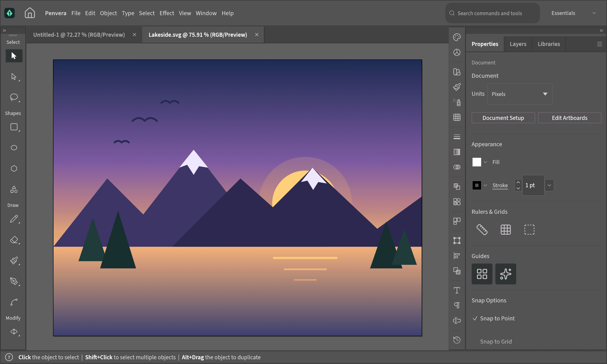This screenshot has height=364, width=607.
Task: Uncheck Snap to Point option
Action: 494,318
